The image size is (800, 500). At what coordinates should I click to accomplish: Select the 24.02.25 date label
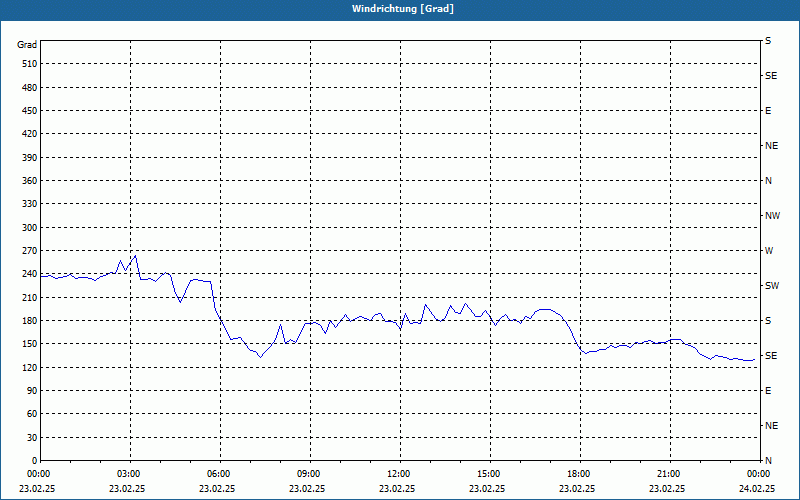point(757,489)
